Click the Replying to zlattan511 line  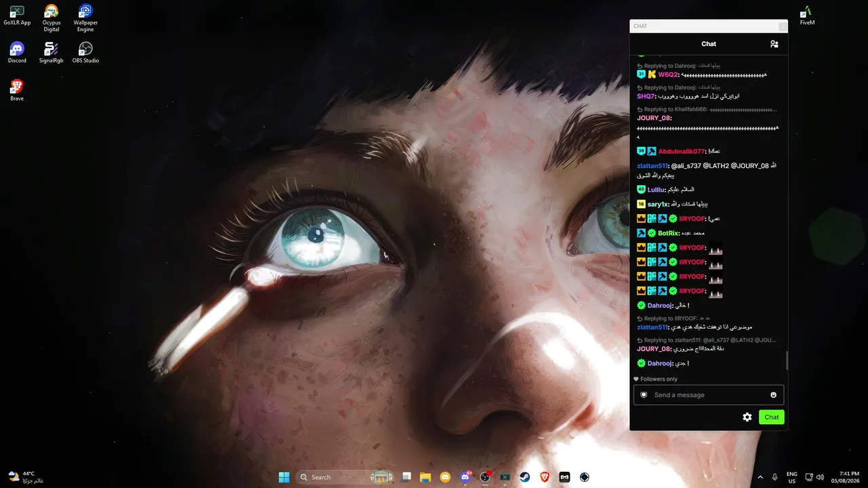[707, 340]
